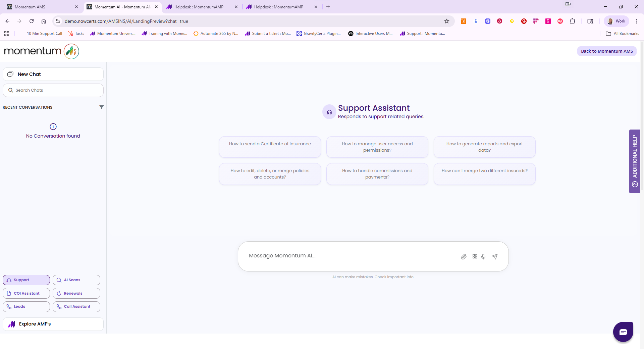Open the Work profile avatar
This screenshot has width=644, height=349.
click(616, 21)
